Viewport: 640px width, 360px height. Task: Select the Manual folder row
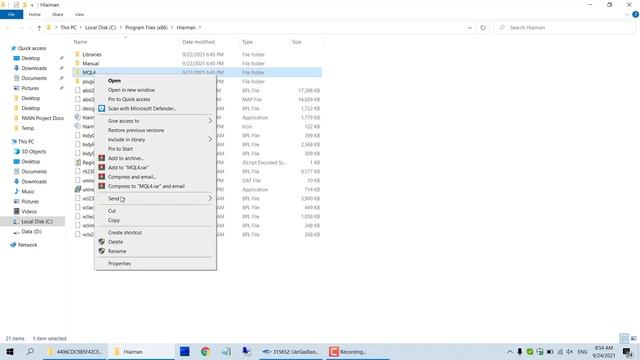point(197,63)
